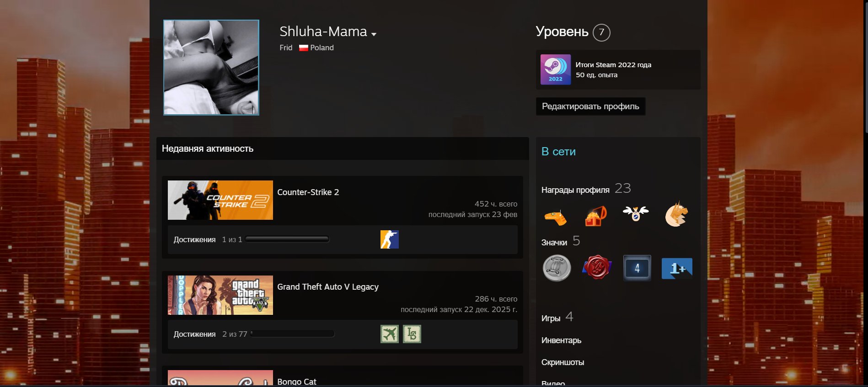Click the winged Steam award icon

[x=636, y=213]
